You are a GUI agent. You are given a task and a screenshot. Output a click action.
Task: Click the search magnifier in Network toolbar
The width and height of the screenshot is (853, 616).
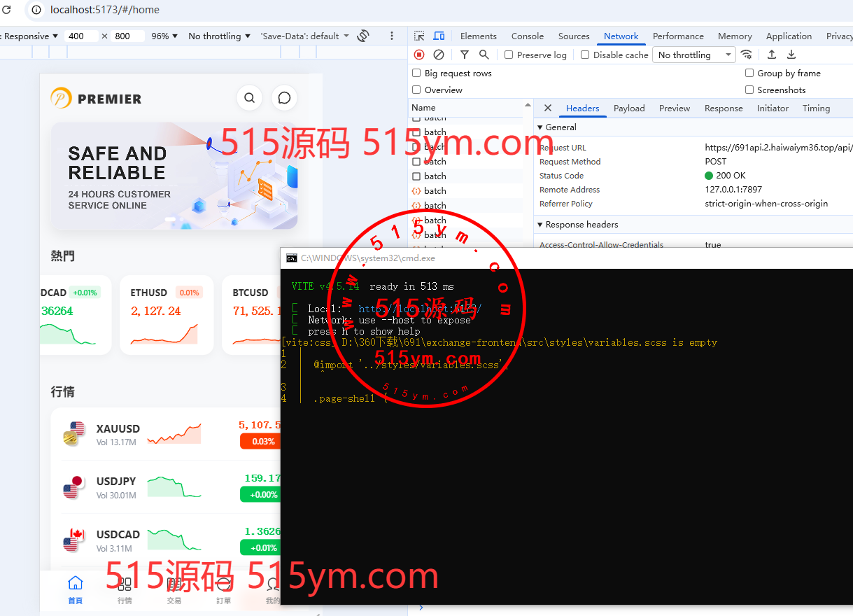pos(484,55)
